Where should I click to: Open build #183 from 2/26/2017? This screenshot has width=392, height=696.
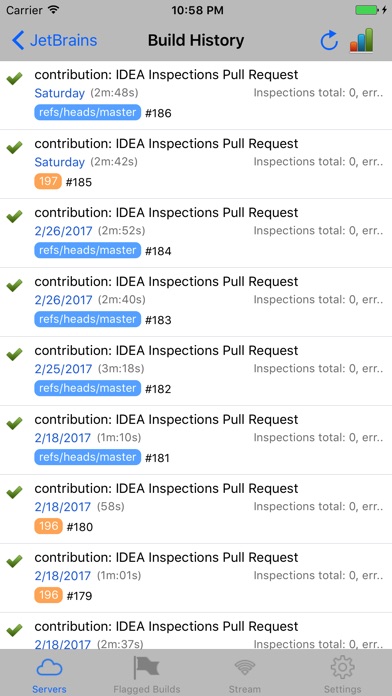pos(196,302)
